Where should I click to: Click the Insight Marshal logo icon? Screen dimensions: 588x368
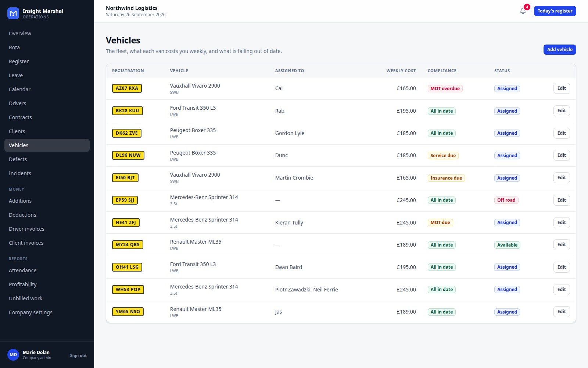(x=13, y=13)
